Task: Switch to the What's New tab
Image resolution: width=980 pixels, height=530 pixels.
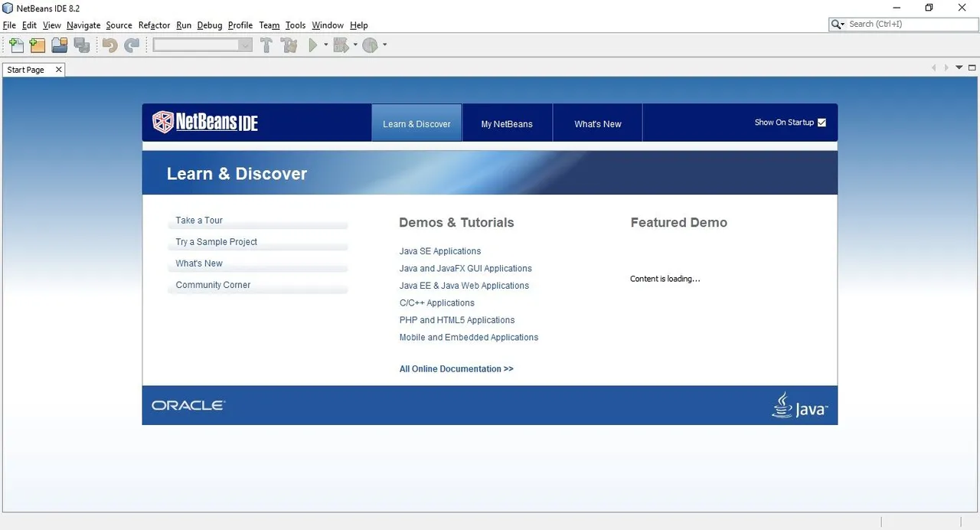Action: coord(598,123)
